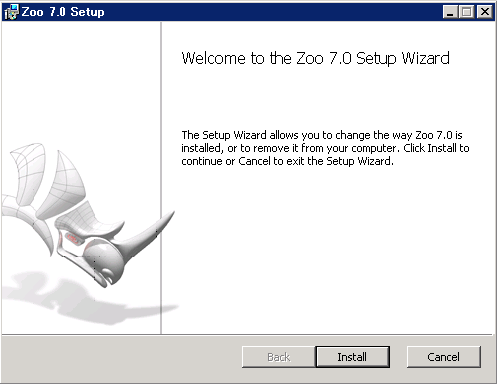497x384 pixels.
Task: Cancel the Zoo 7.0 setup
Action: [x=444, y=357]
